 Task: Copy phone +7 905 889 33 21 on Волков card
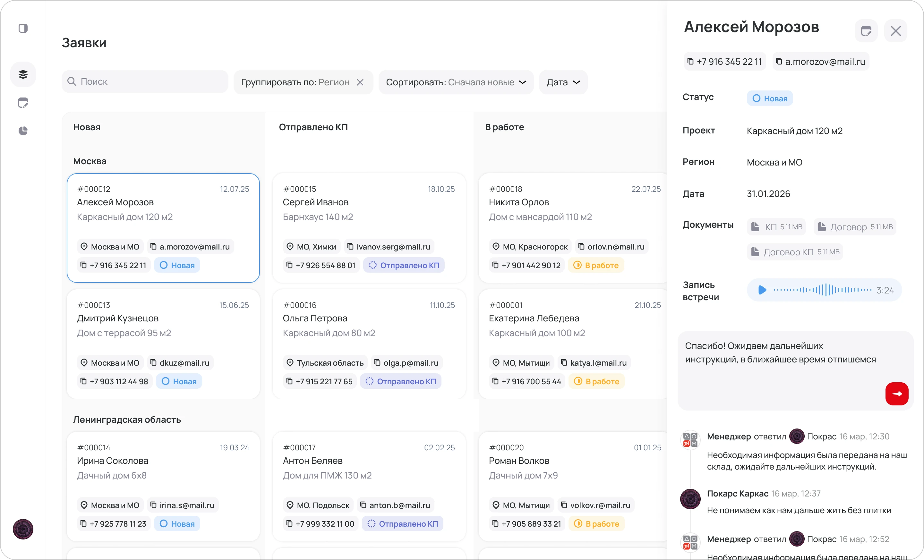pos(527,524)
